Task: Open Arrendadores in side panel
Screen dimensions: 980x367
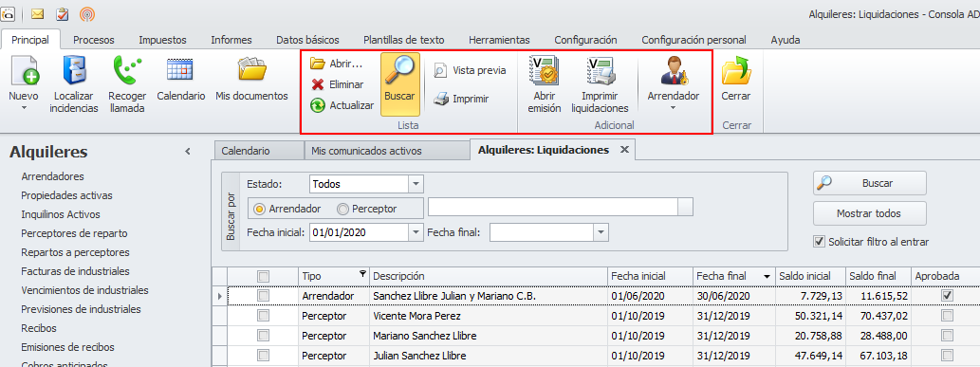Action: 52,176
